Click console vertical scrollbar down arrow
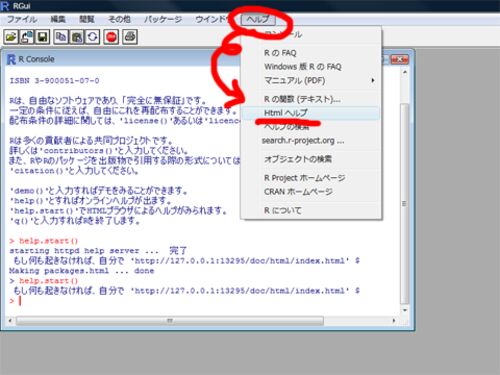 405,310
